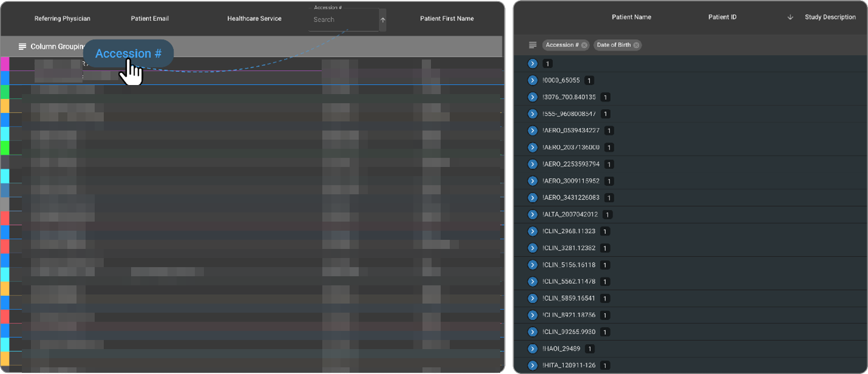868x374 pixels.
Task: Click the hamburger icon beside grouping chips
Action: pyautogui.click(x=532, y=44)
